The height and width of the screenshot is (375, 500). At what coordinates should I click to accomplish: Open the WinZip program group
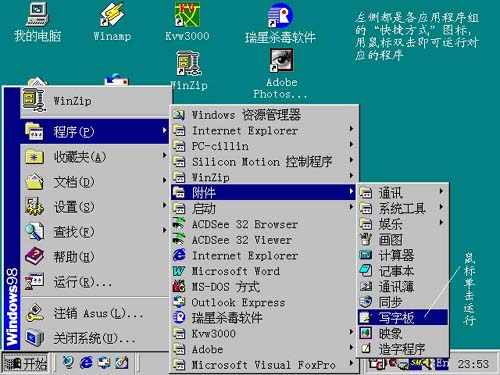tap(264, 177)
